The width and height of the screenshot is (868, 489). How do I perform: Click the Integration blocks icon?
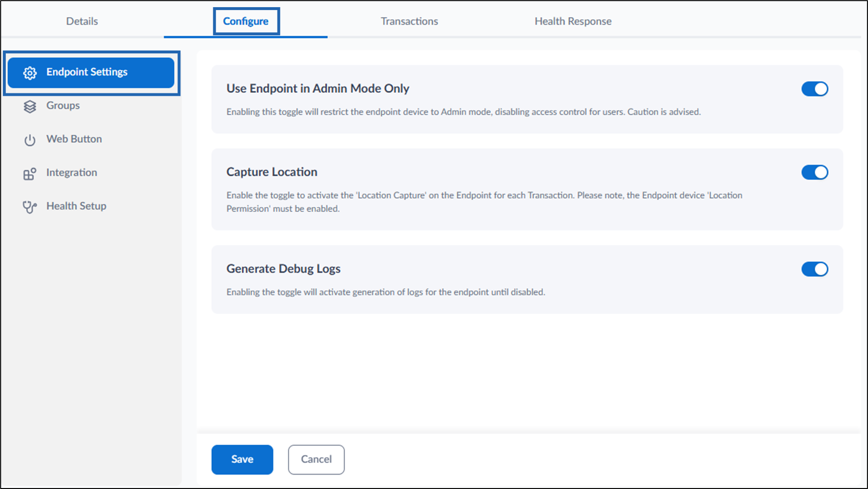[x=30, y=174]
